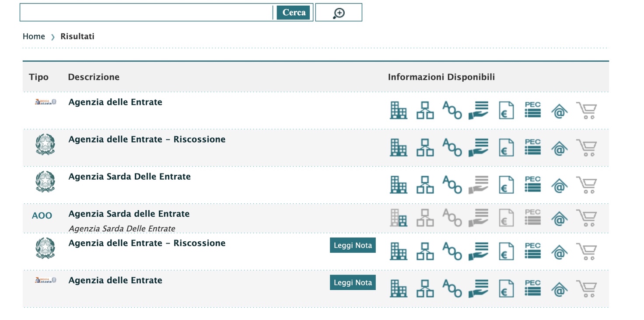
Task: Click AOO icon in Agenzia Sarda Delle Entrate emblem row
Action: click(452, 185)
